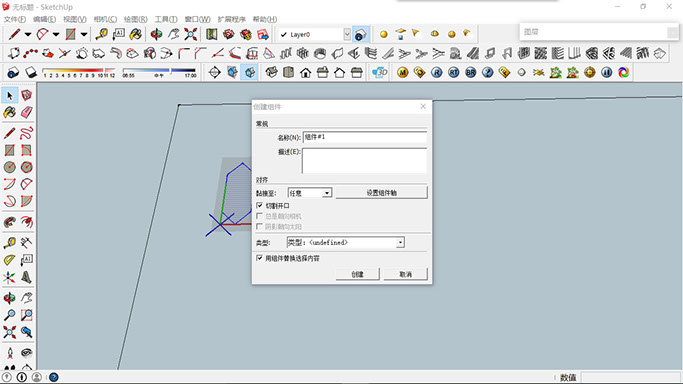This screenshot has width=683, height=384.
Task: Open the Rectangle tool dropdown arrow
Action: click(84, 34)
